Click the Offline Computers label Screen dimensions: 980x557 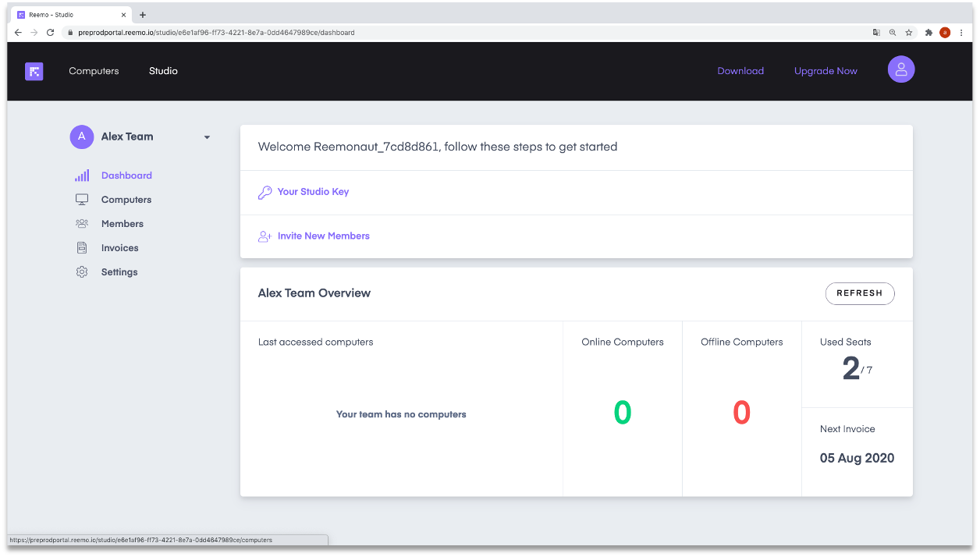coord(742,342)
